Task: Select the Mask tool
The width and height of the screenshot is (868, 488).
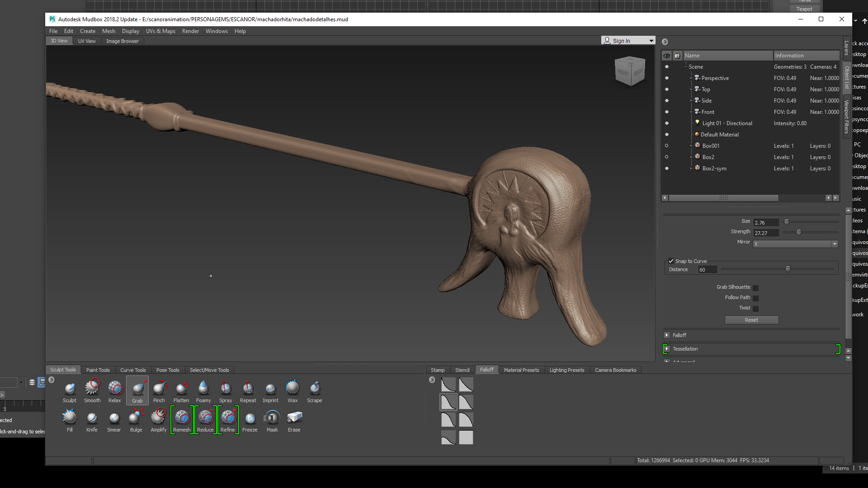Action: (x=272, y=421)
